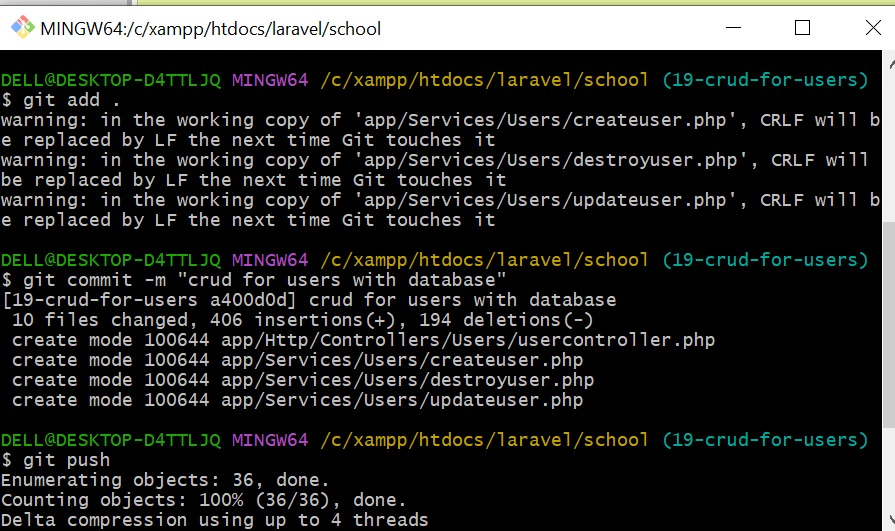Click the usercontroller.php create mode line

pyautogui.click(x=364, y=340)
